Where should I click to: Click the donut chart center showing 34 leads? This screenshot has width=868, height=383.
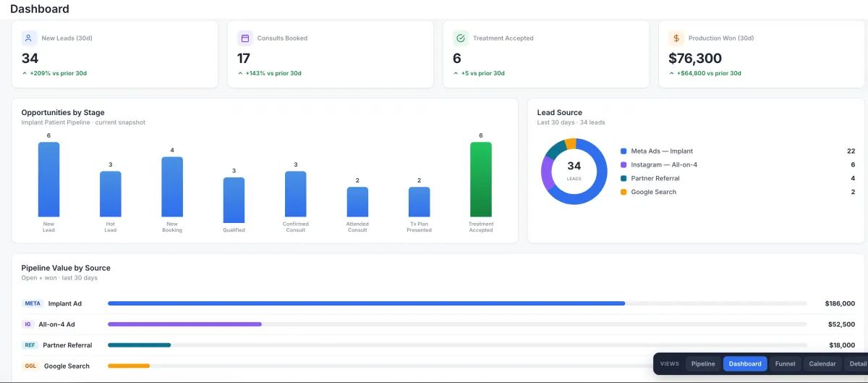pyautogui.click(x=574, y=171)
